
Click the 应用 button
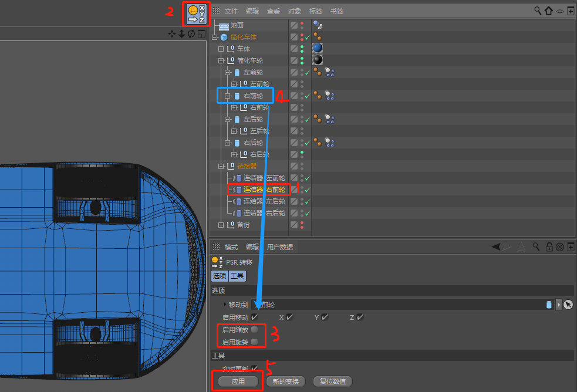[238, 381]
